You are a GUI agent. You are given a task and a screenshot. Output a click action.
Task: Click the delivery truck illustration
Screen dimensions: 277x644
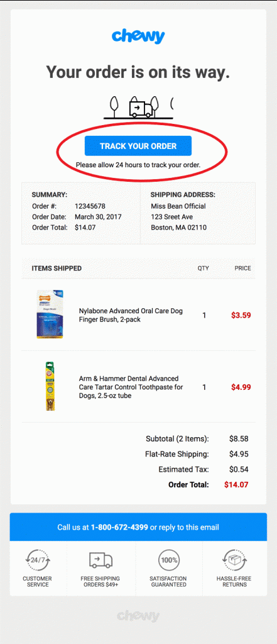click(x=141, y=108)
